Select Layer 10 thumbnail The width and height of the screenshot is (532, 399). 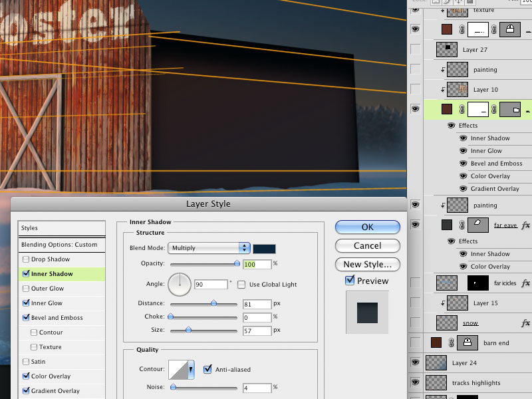[x=458, y=90]
